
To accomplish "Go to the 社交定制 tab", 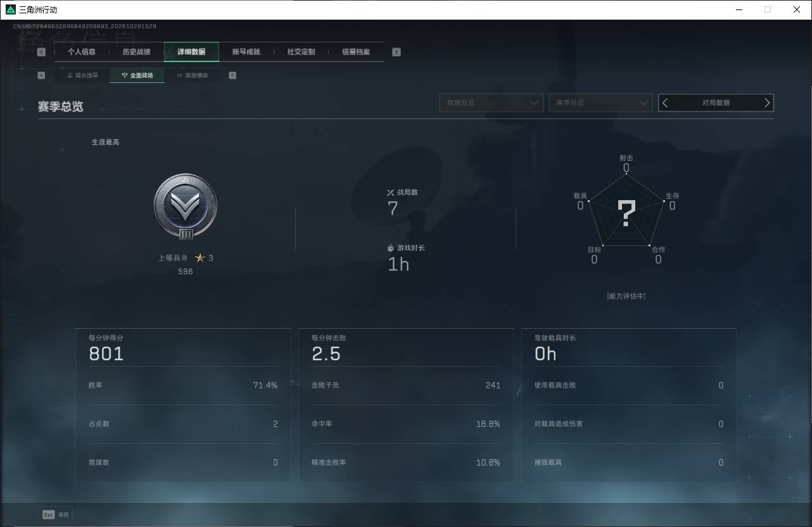I will click(x=301, y=52).
